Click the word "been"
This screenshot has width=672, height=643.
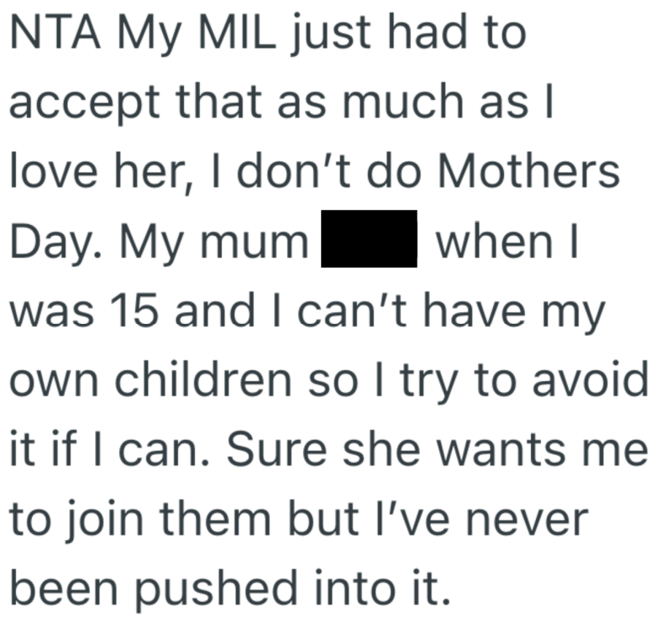pos(65,588)
